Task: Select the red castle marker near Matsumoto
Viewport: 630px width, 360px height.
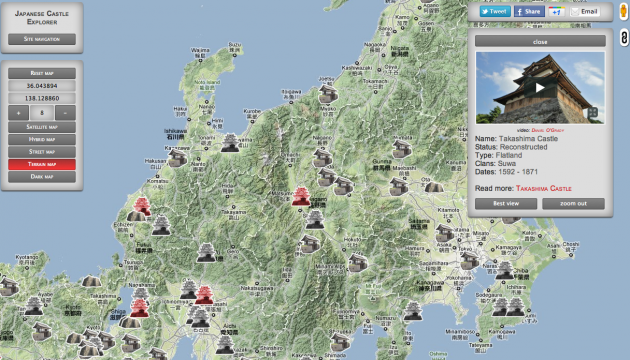Action: [301, 196]
